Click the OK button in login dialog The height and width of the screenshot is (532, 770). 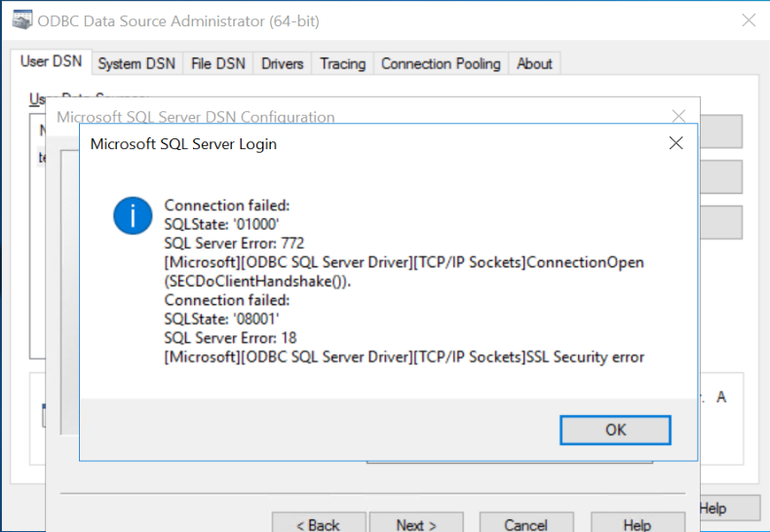point(615,430)
